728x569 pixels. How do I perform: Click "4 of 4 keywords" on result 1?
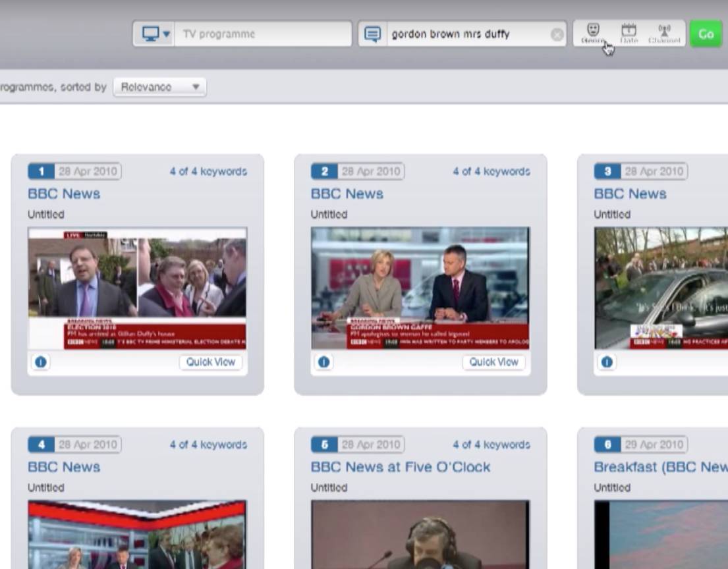click(x=208, y=171)
